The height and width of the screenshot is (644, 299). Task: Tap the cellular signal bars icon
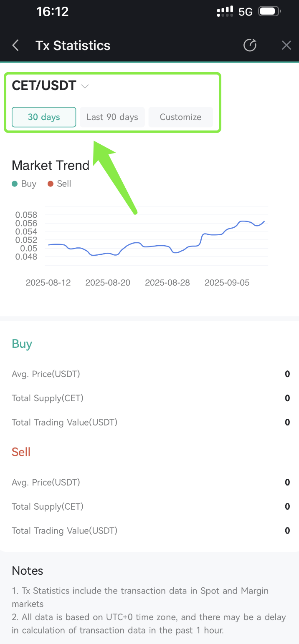click(x=225, y=11)
